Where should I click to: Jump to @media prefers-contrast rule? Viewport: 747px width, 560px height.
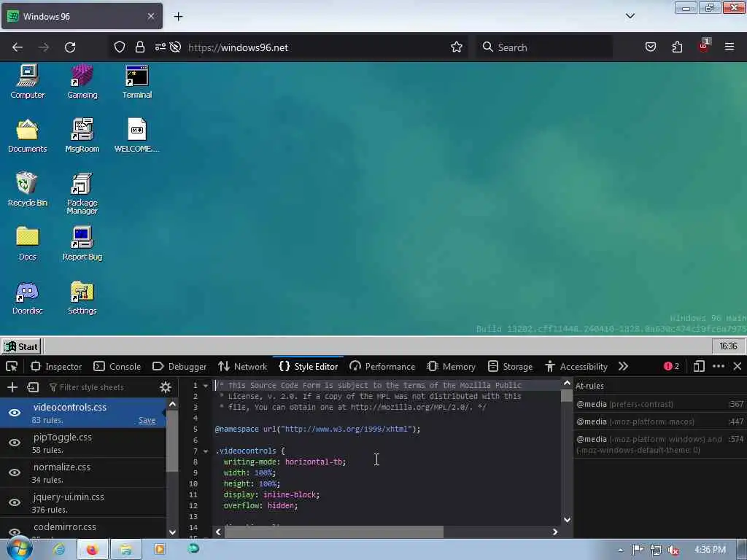pos(659,404)
